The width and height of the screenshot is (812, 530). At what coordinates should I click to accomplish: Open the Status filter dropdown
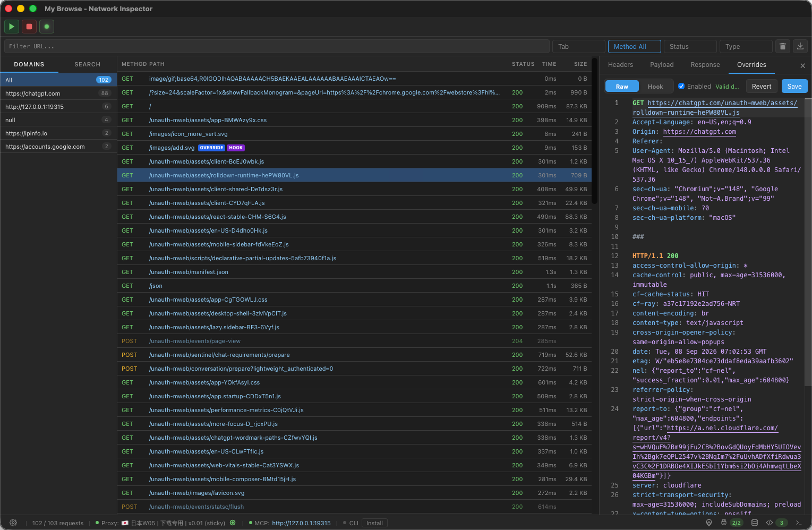690,46
